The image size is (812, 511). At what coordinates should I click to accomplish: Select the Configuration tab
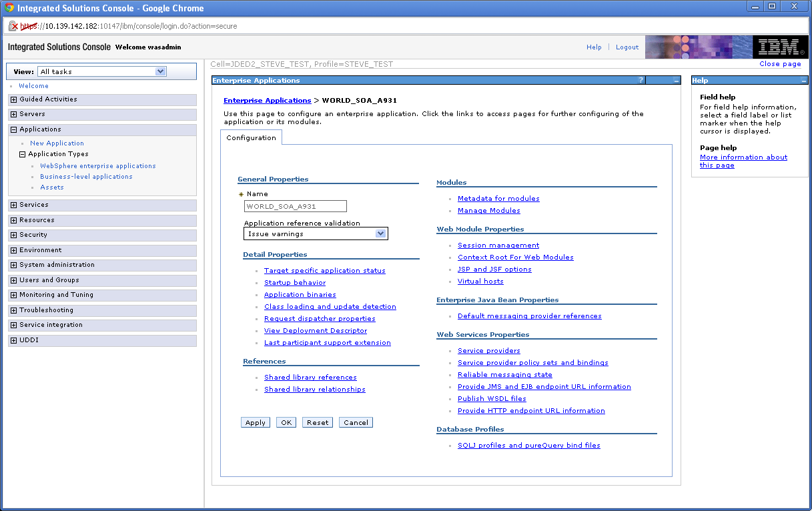[252, 137]
